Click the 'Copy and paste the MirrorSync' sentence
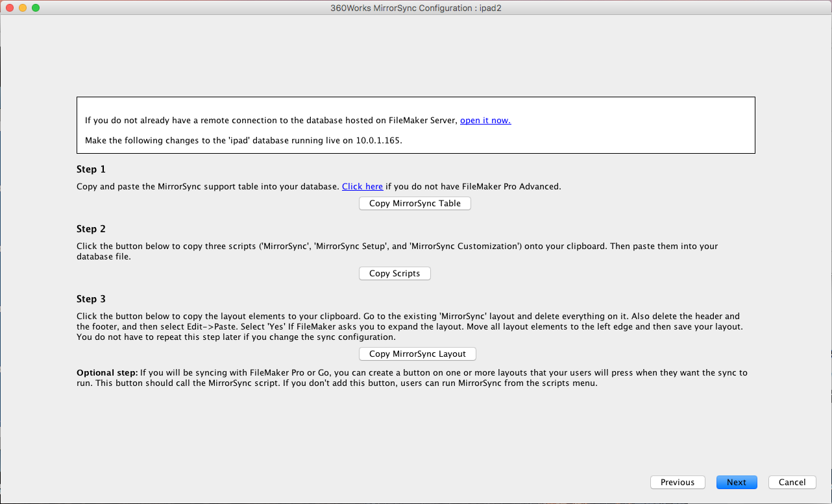 coord(208,187)
